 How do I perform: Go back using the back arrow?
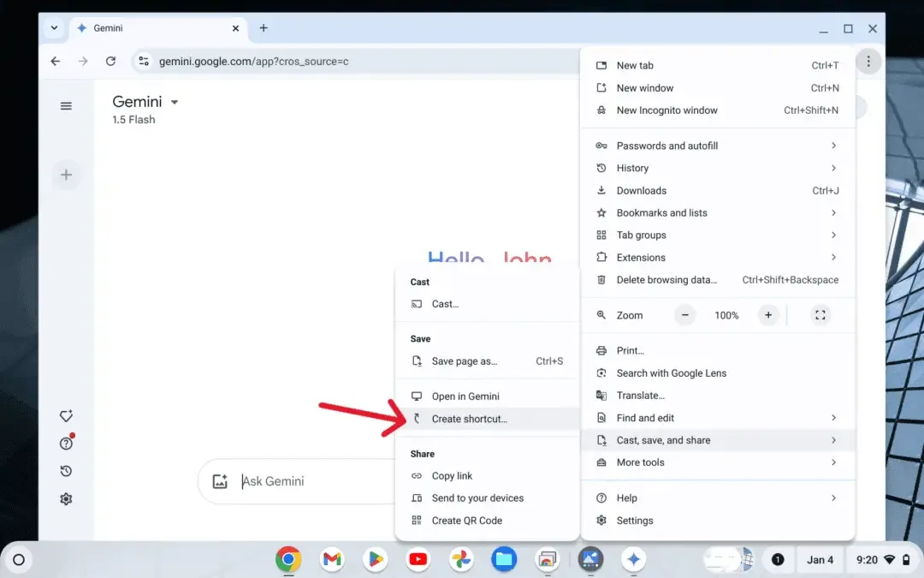coord(56,62)
